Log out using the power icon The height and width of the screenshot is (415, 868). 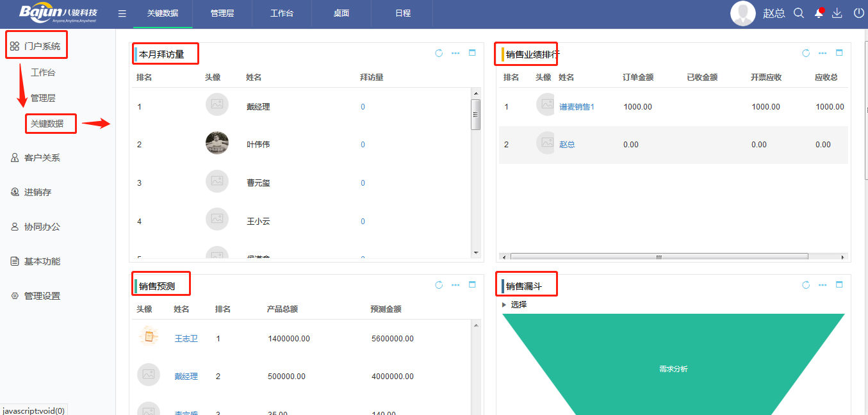click(858, 12)
